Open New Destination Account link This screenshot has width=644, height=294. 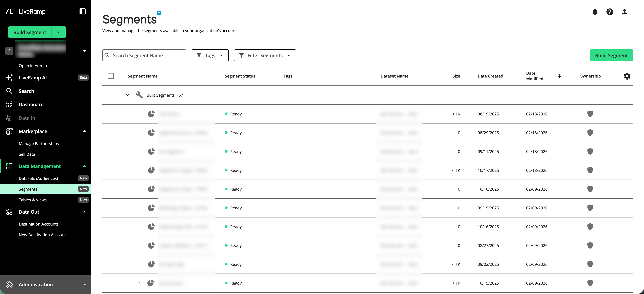click(x=42, y=235)
